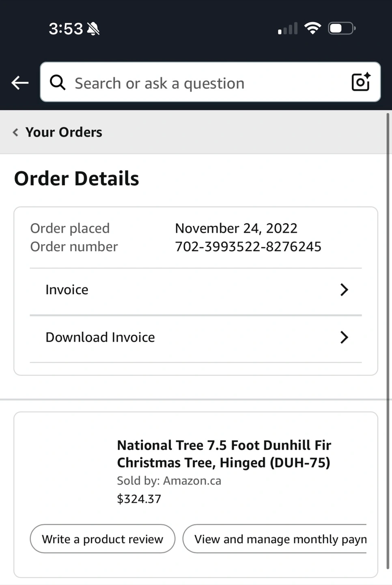
Task: Focus the Search or ask a question field
Action: [x=210, y=82]
